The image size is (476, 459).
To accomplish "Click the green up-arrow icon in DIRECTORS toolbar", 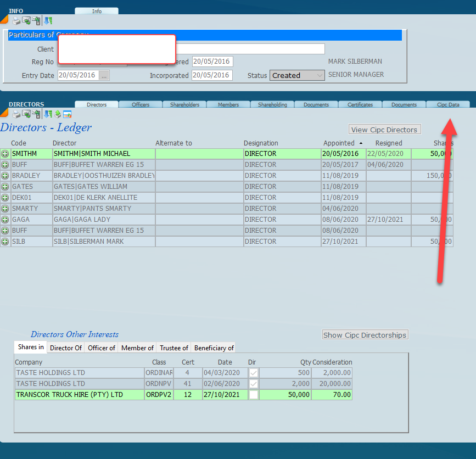I will (x=57, y=114).
